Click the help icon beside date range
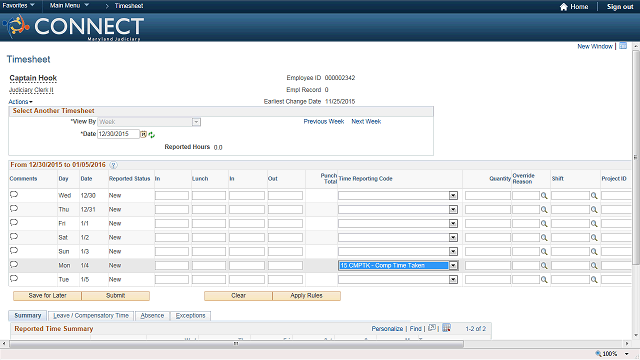Viewport: 640px width, 360px height. coord(113,165)
